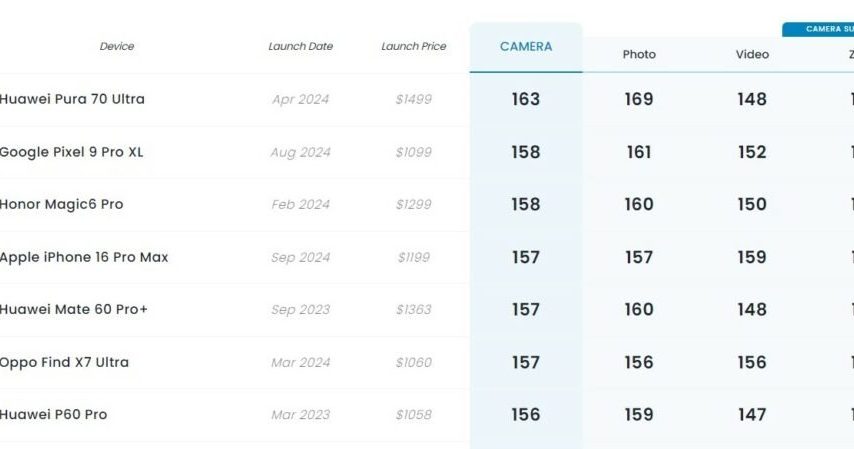Select the Photo sub-score column header
This screenshot has height=449, width=854.
coord(639,54)
